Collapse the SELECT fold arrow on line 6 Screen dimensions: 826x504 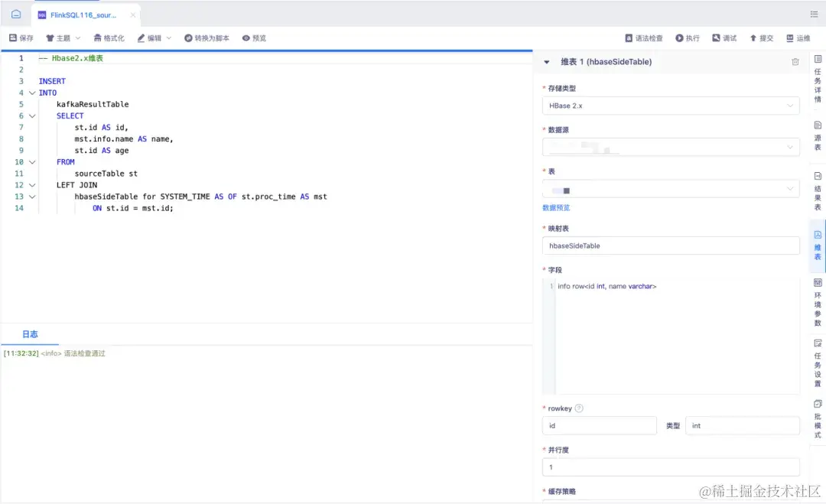(x=32, y=115)
